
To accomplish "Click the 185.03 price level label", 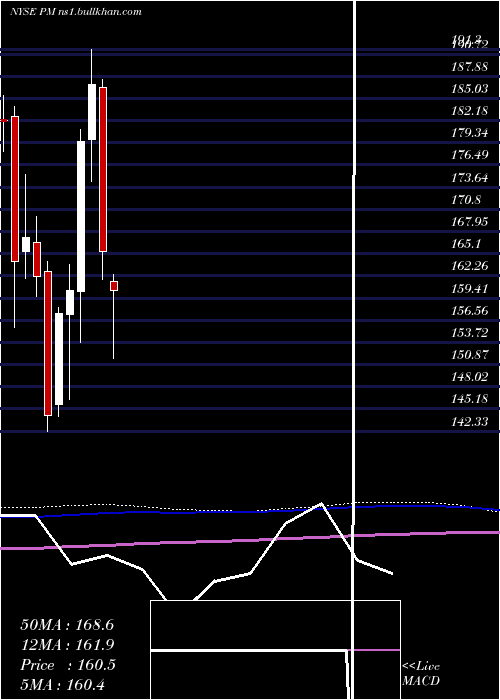I will click(x=469, y=89).
